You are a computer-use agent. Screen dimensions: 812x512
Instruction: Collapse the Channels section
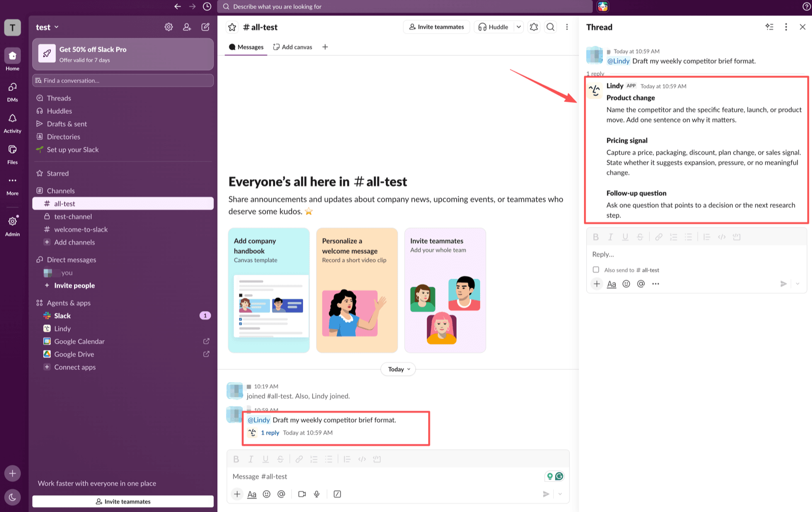click(60, 191)
